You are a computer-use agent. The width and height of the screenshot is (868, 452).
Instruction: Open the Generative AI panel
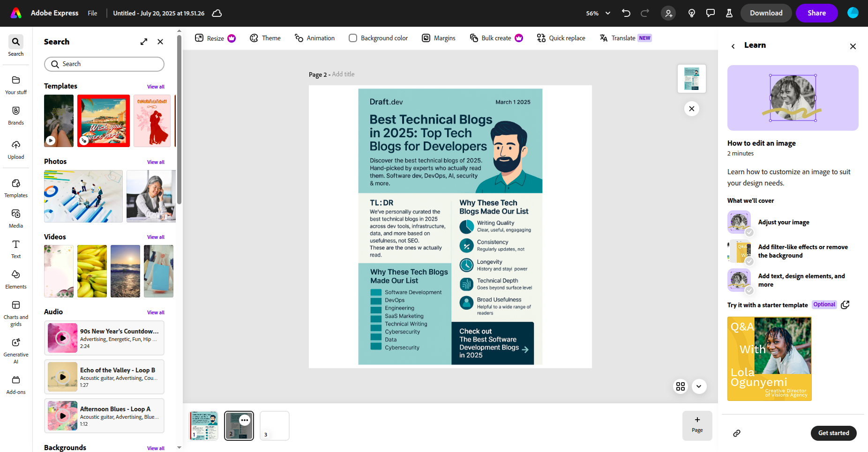pos(16,350)
